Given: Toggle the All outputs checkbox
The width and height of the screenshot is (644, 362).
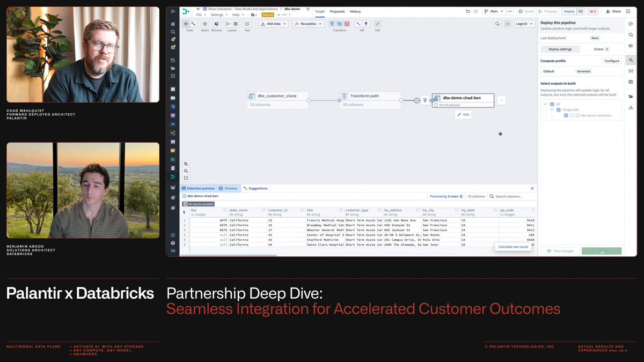Looking at the screenshot, I should click(x=552, y=104).
